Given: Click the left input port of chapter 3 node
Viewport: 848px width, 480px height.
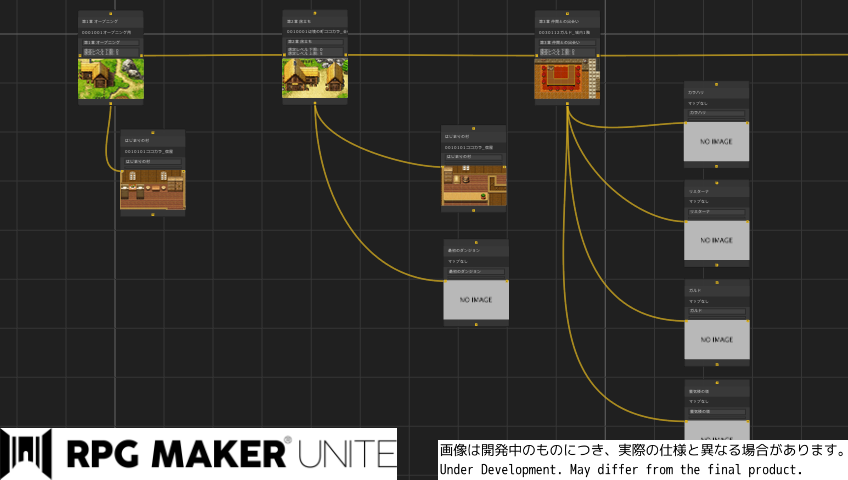Looking at the screenshot, I should (536, 55).
